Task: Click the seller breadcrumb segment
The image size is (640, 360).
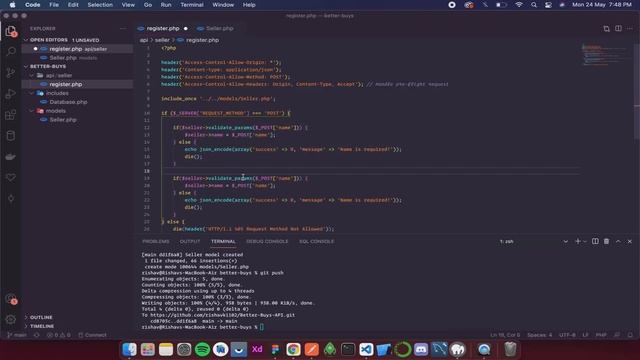Action: coord(162,40)
